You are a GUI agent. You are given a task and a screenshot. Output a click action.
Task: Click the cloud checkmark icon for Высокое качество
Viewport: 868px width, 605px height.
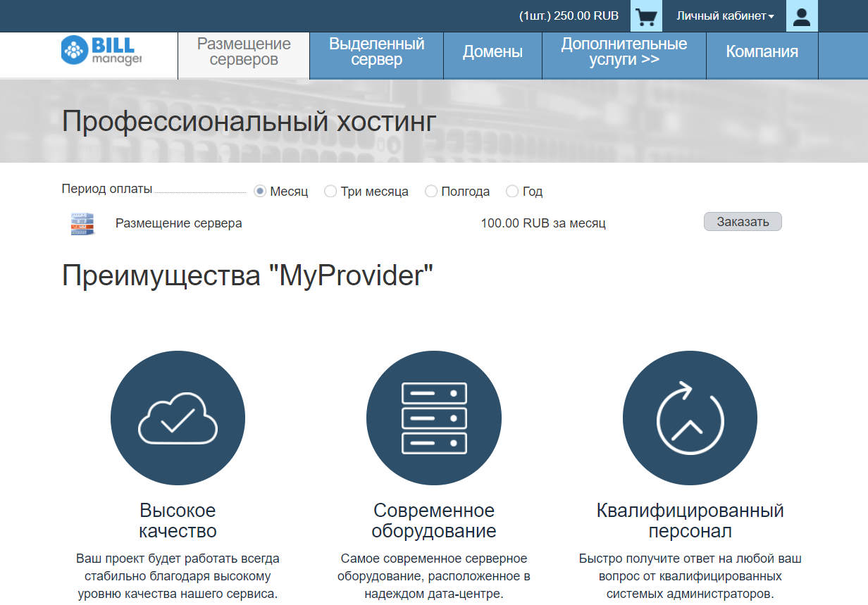click(178, 418)
